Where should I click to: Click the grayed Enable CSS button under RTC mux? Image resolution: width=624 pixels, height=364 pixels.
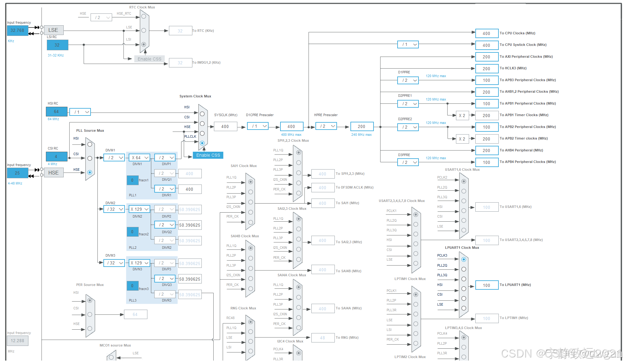pyautogui.click(x=149, y=59)
